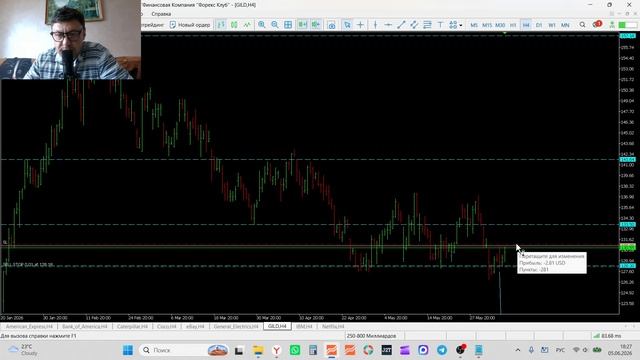The width and height of the screenshot is (640, 360).
Task: Select the trendline drawing tool
Action: 401,25
